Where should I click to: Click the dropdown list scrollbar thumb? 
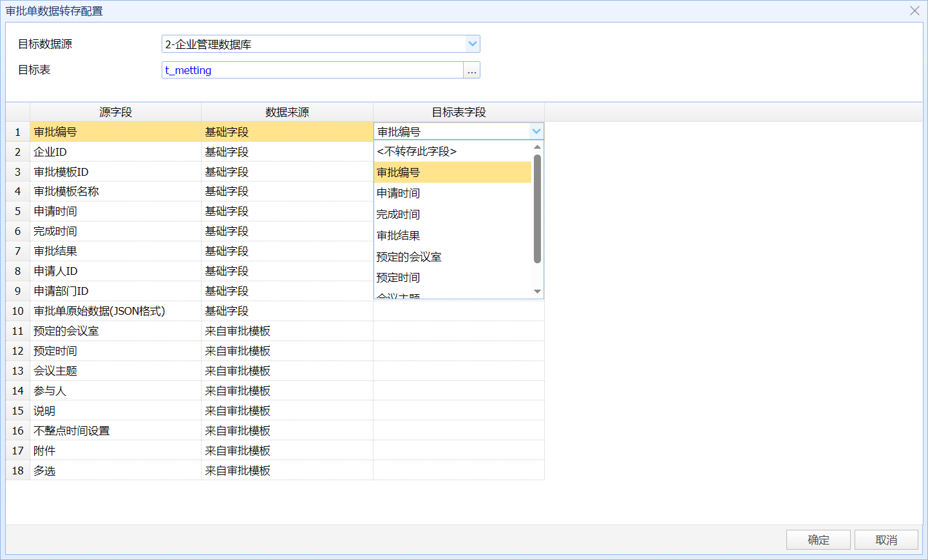coord(537,209)
